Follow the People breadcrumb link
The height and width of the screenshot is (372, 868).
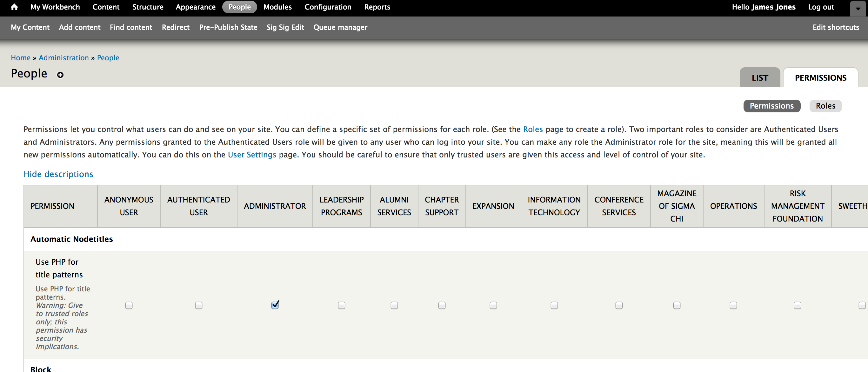tap(108, 58)
